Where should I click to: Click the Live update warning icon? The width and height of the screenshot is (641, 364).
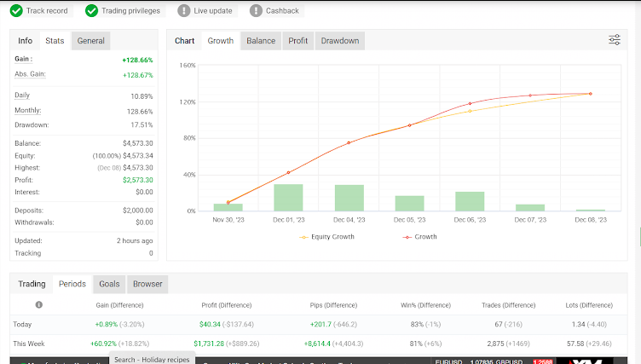[184, 10]
